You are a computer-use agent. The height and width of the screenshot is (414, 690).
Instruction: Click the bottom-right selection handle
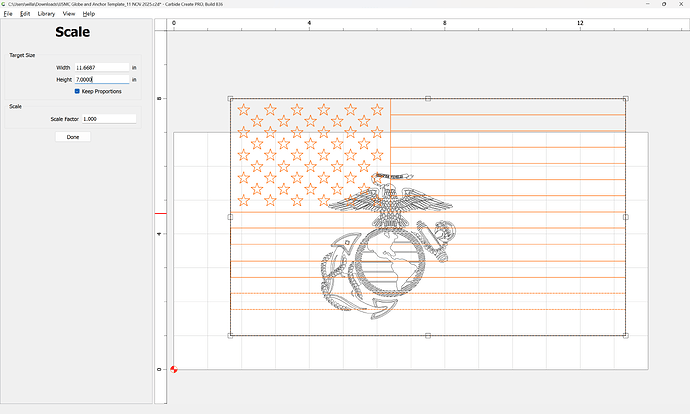pos(626,335)
